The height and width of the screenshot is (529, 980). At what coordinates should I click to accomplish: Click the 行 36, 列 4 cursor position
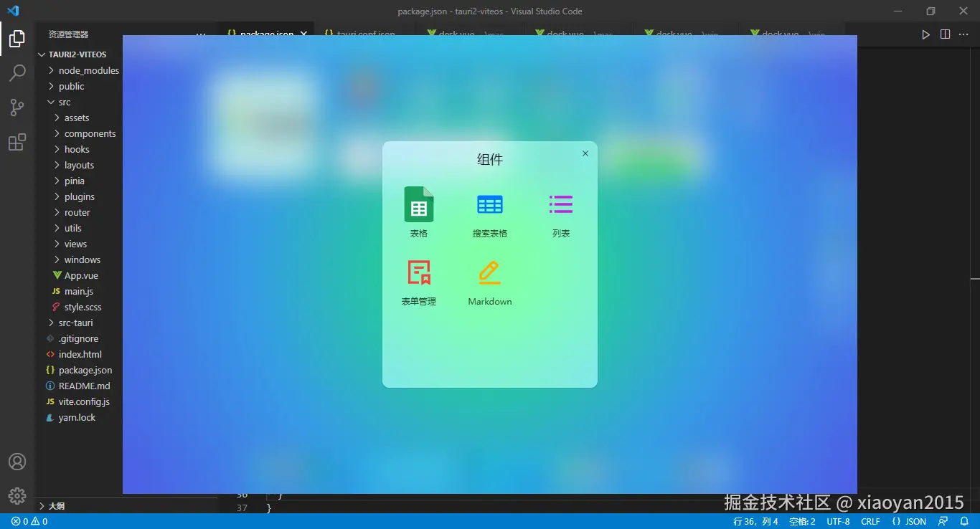point(755,521)
